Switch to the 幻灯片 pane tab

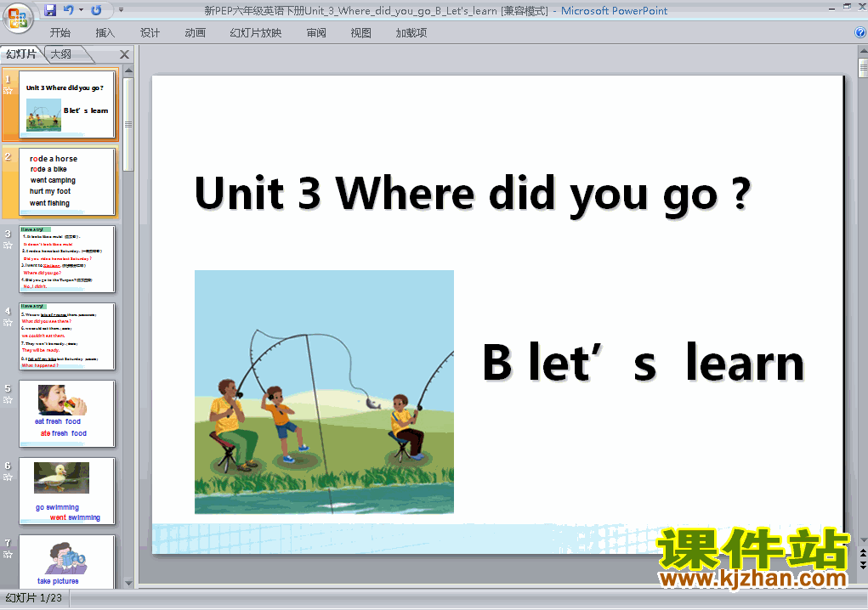pyautogui.click(x=21, y=54)
